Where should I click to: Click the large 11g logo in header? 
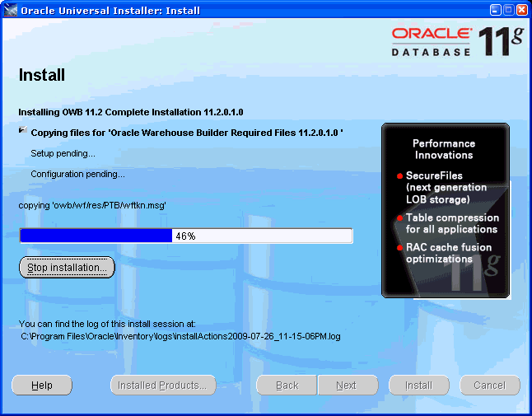click(502, 40)
